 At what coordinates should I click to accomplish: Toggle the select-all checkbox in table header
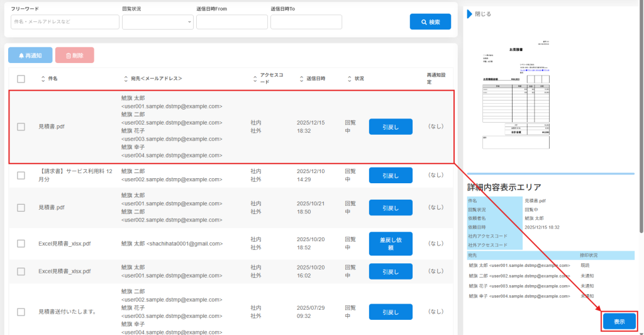21,79
